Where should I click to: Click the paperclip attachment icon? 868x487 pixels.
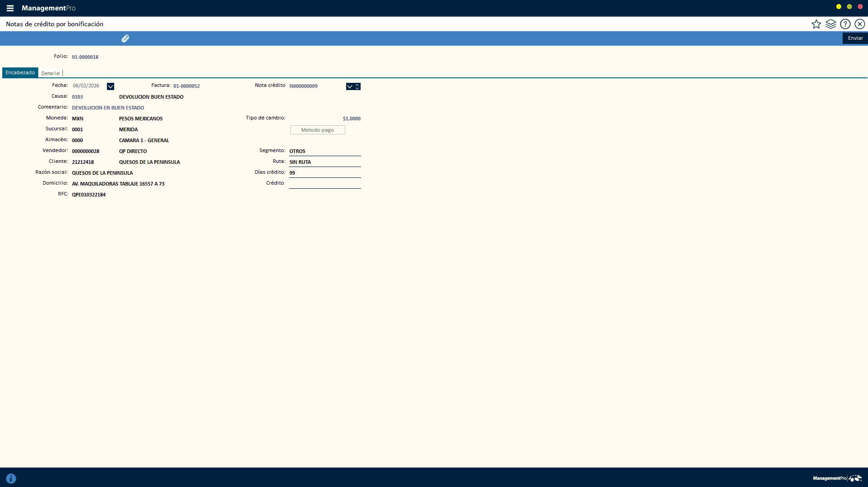[x=125, y=38]
